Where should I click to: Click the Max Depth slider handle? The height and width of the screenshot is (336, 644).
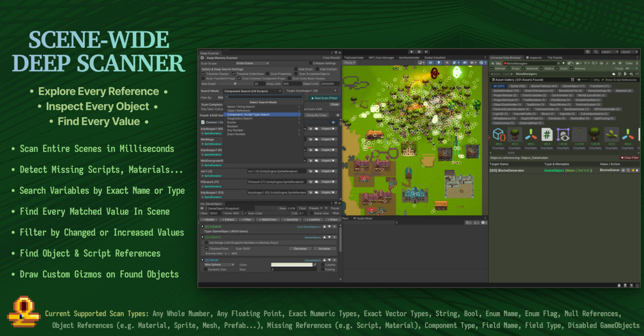pyautogui.click(x=235, y=84)
